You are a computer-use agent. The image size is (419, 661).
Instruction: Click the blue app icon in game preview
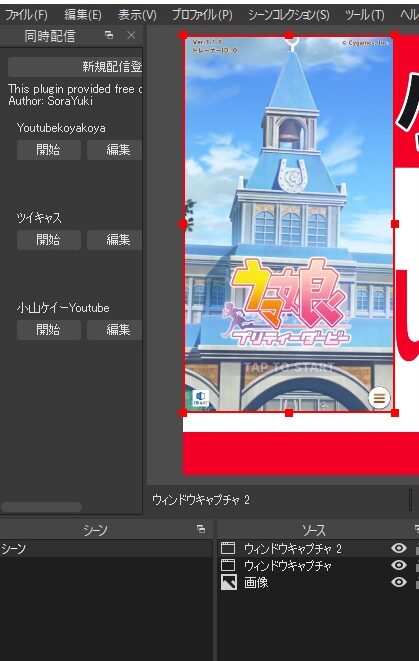(x=201, y=398)
